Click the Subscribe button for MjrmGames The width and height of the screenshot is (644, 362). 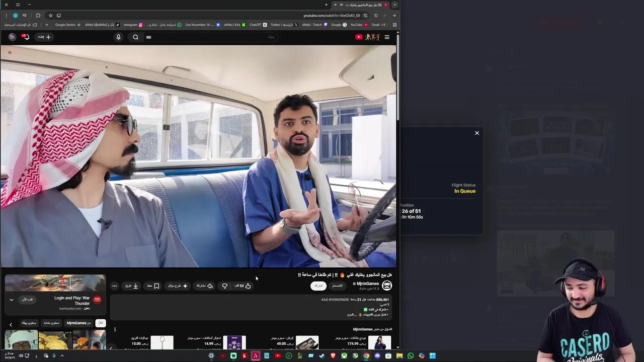318,286
